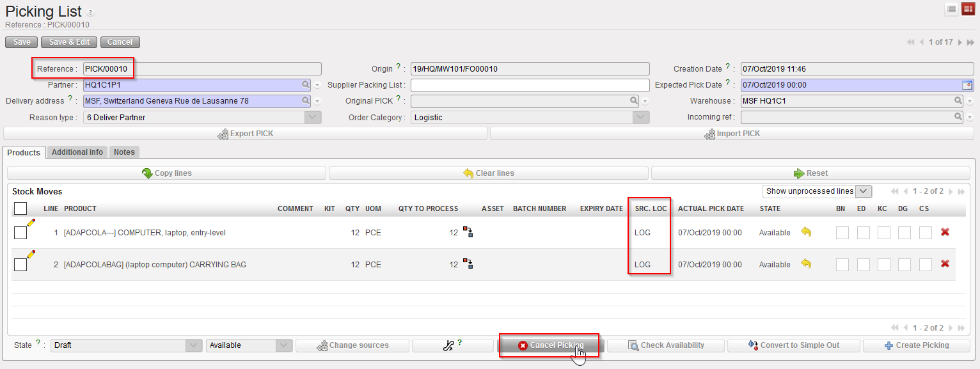This screenshot has width=980, height=369.
Task: Open help next to Picking List title
Action: 90,13
